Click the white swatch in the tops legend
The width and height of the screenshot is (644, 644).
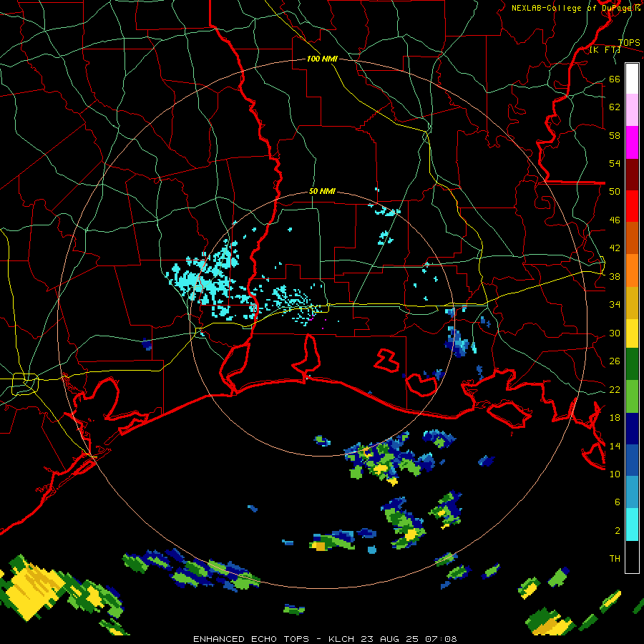[x=632, y=79]
